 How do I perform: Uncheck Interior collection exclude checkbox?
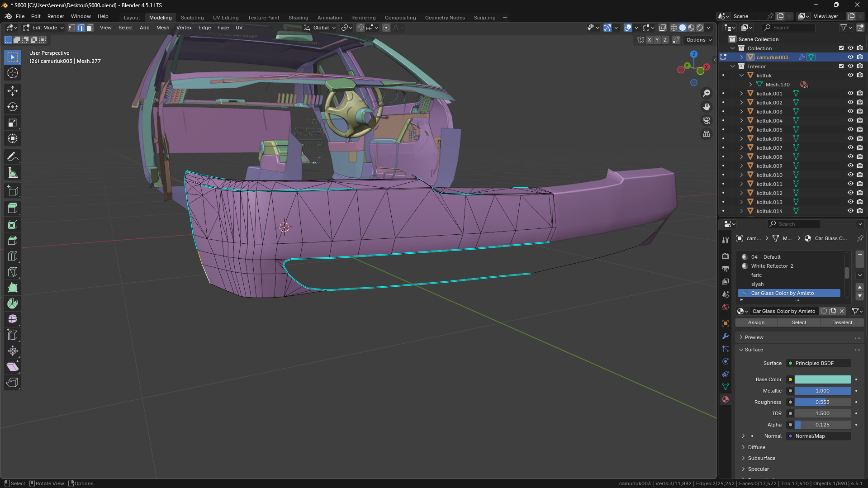[x=841, y=66]
